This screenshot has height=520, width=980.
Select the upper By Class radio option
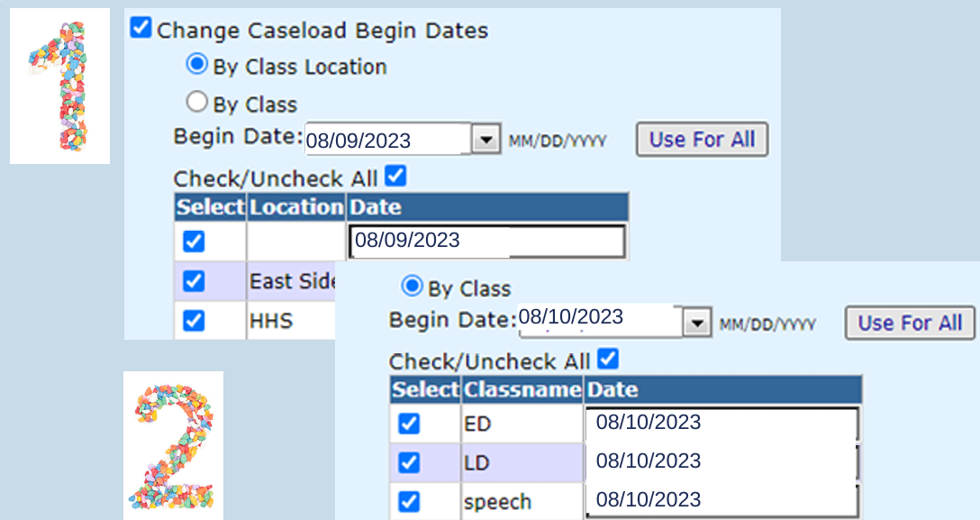[195, 102]
